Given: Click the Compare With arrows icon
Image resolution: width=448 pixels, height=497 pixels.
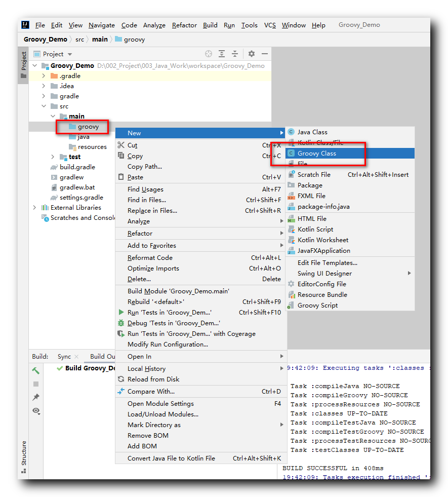Looking at the screenshot, I should tap(121, 392).
